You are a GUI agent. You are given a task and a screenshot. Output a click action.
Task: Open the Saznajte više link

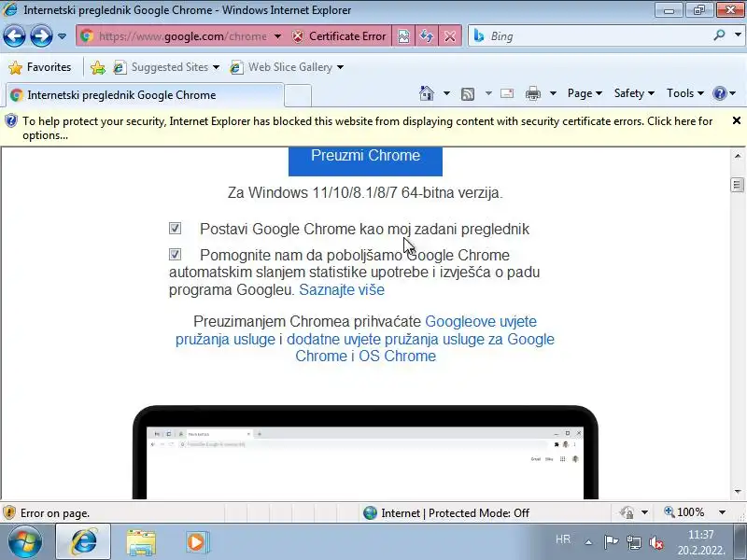[x=342, y=289]
